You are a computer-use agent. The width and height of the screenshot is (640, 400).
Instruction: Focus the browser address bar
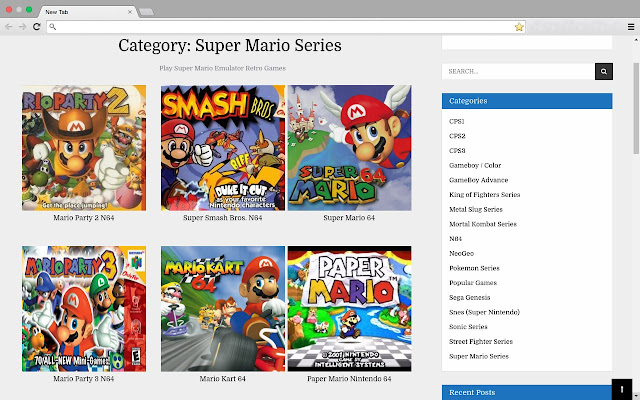[286, 27]
